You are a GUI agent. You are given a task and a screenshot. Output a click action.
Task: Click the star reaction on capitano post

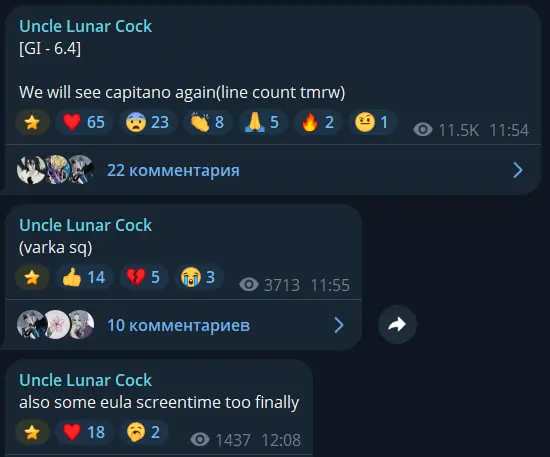click(x=32, y=122)
